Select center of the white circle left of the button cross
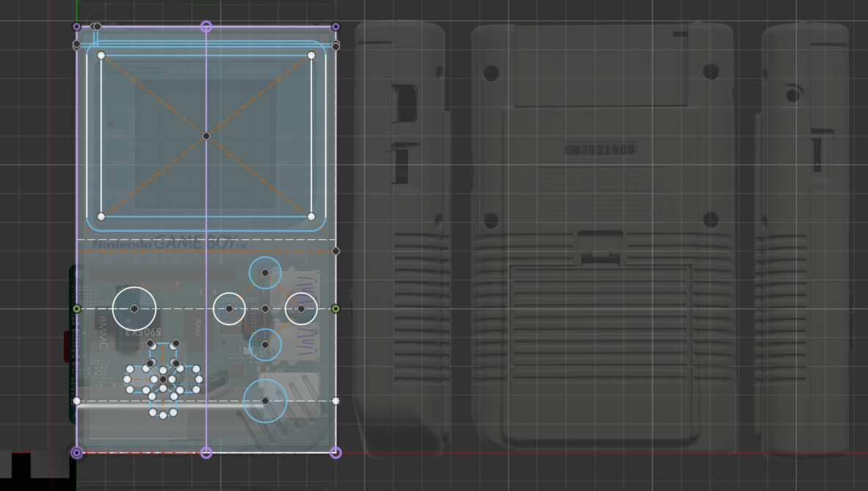 (229, 309)
